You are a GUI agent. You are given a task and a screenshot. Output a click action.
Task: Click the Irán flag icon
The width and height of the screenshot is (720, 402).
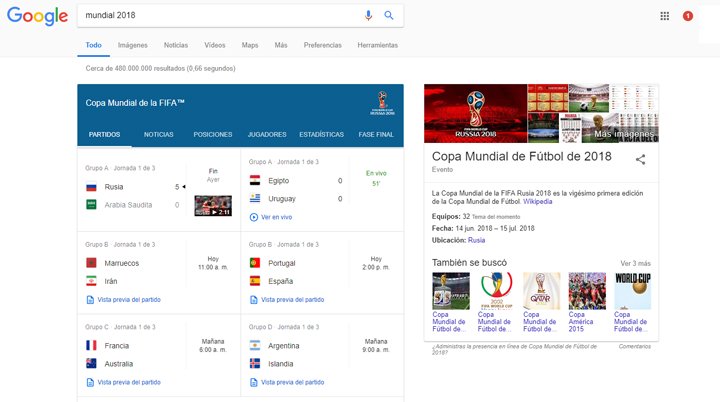click(x=91, y=281)
